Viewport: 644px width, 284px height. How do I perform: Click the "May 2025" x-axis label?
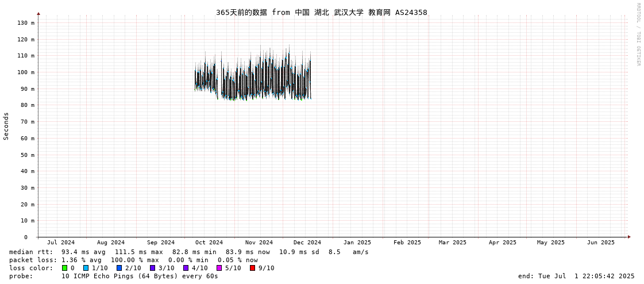551,243
